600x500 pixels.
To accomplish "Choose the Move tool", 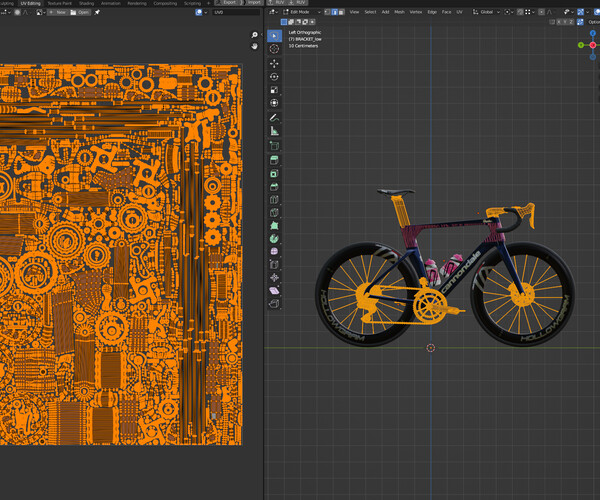I will (274, 64).
